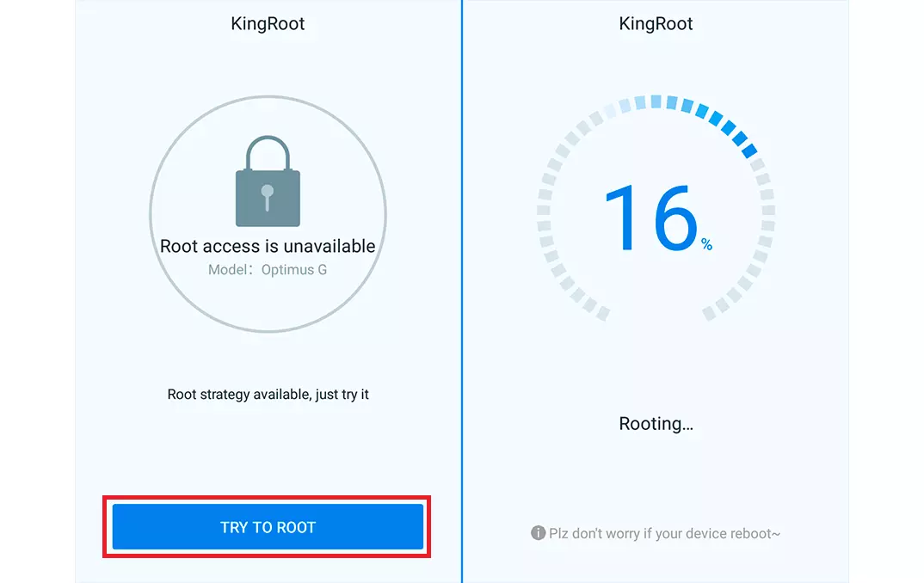Click the padlock's curved shackle

click(268, 151)
